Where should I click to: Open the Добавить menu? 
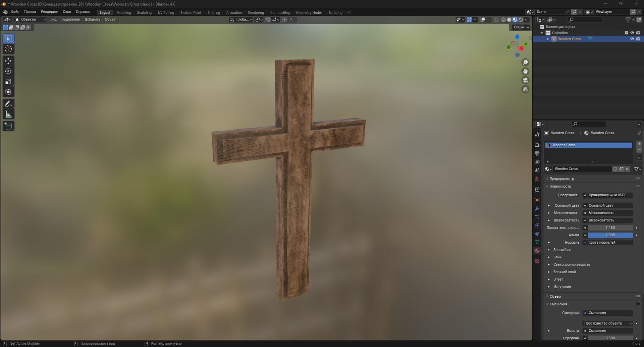(x=92, y=19)
